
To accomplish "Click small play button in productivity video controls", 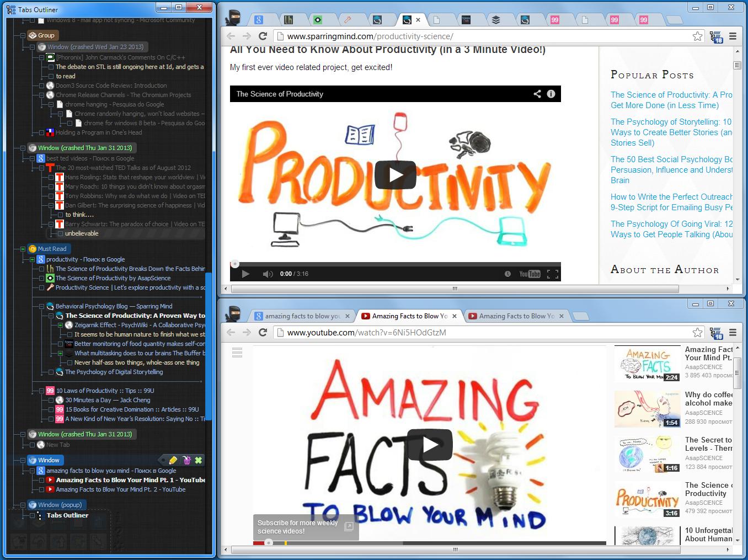I will coord(245,274).
